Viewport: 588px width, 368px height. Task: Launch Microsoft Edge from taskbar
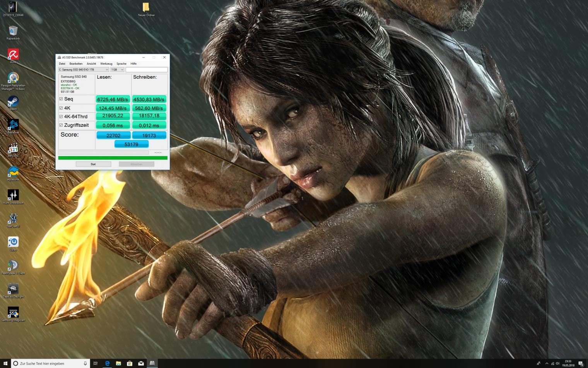point(107,363)
